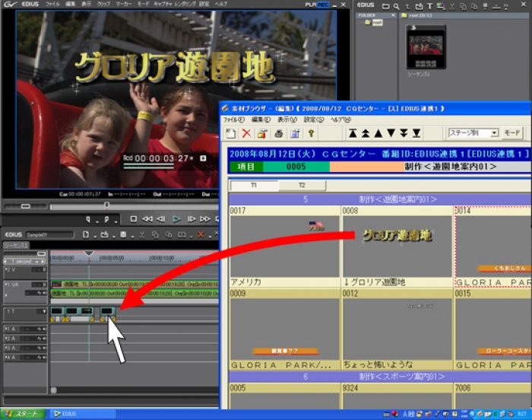Switch to the T2 tab
Screen dimensions: 532x420
coord(302,186)
